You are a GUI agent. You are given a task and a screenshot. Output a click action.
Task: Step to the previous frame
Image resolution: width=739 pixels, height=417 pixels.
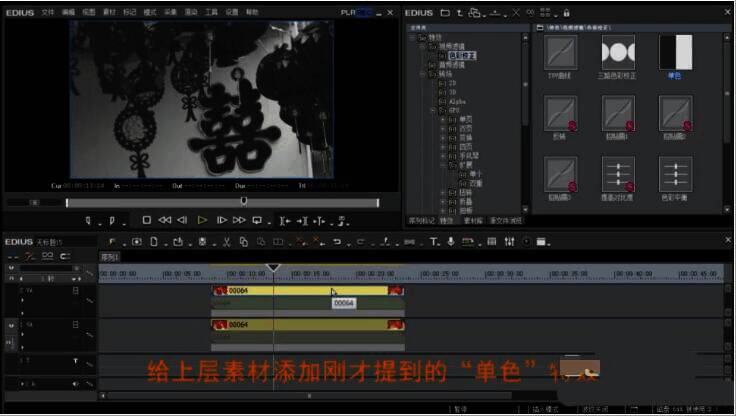point(182,220)
